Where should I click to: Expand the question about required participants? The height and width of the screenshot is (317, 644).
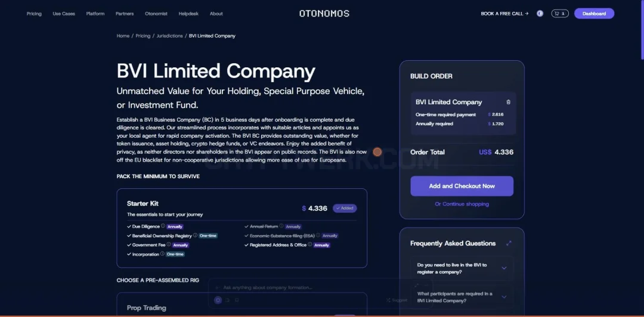[462, 297]
